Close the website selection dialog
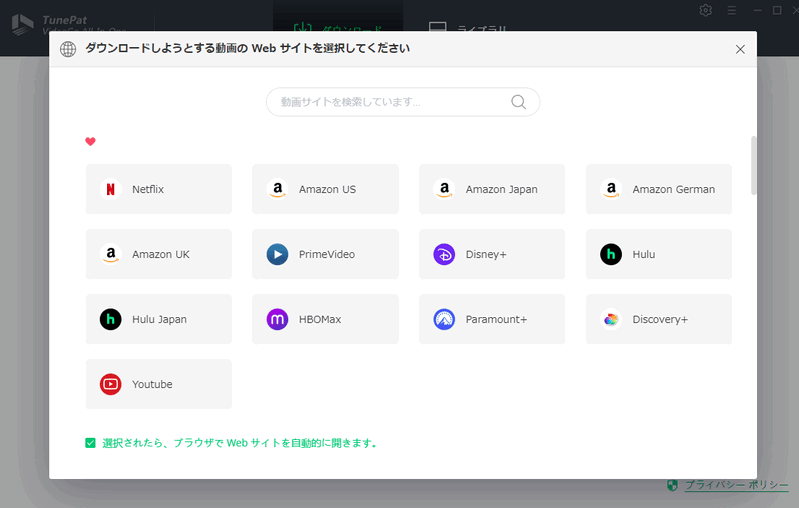Screen dimensions: 799x508 click(740, 49)
